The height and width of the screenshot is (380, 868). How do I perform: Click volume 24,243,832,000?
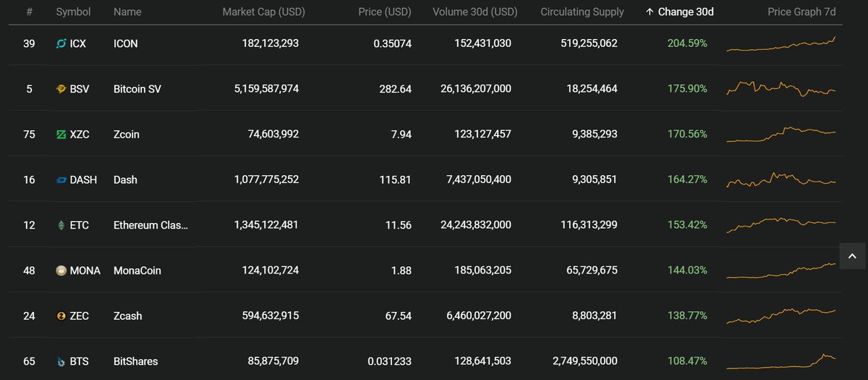click(x=475, y=225)
